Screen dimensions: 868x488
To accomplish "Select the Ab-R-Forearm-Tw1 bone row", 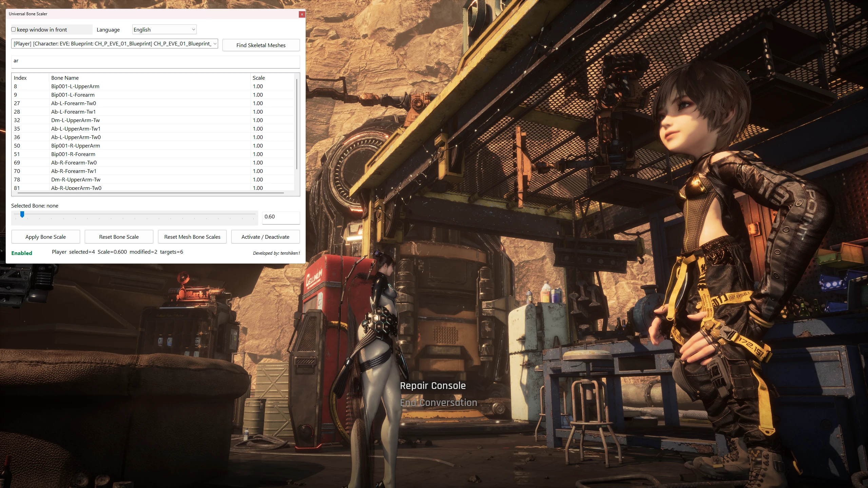I will [x=153, y=171].
